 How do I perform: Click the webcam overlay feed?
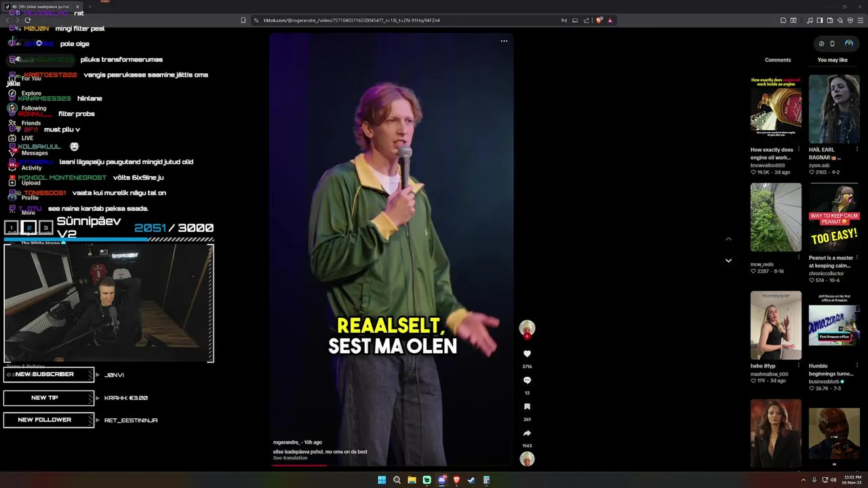(x=108, y=303)
